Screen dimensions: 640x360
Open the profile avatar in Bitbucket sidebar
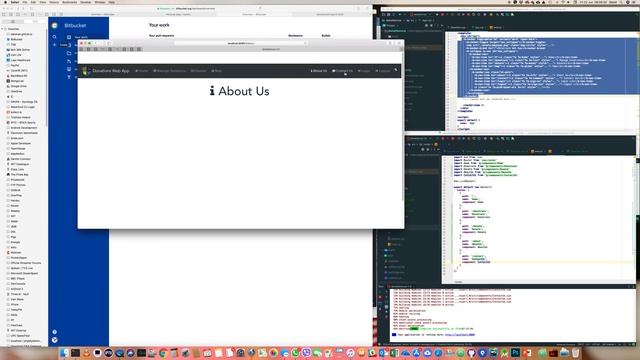click(55, 340)
